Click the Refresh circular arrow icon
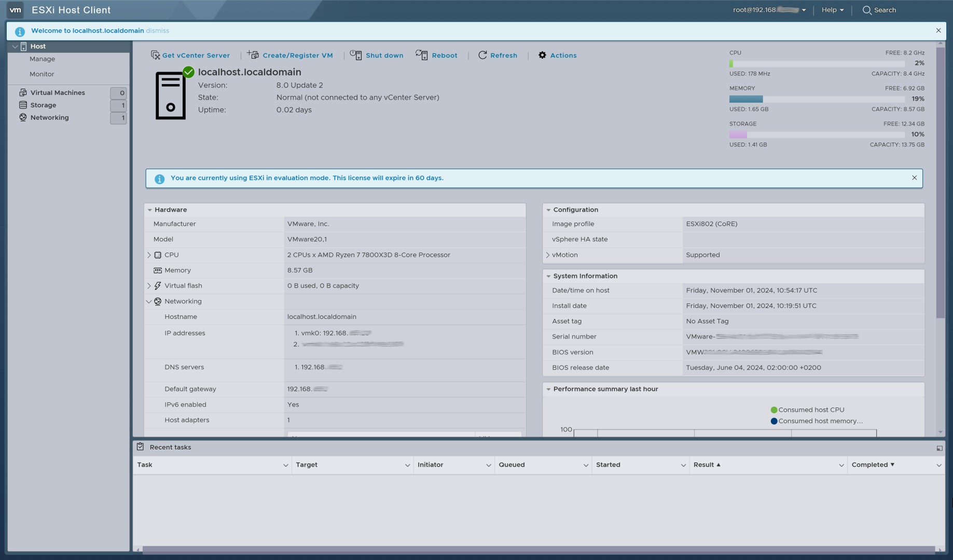The image size is (953, 560). point(482,55)
